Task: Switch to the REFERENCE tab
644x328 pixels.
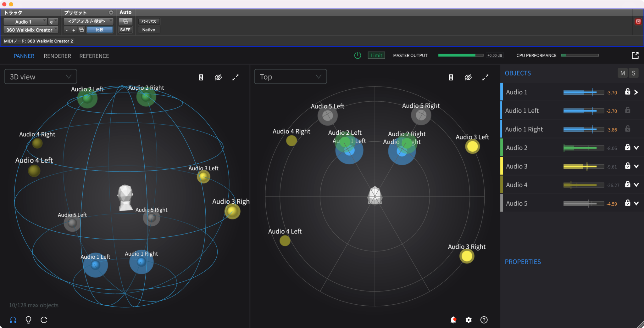Action: point(94,56)
